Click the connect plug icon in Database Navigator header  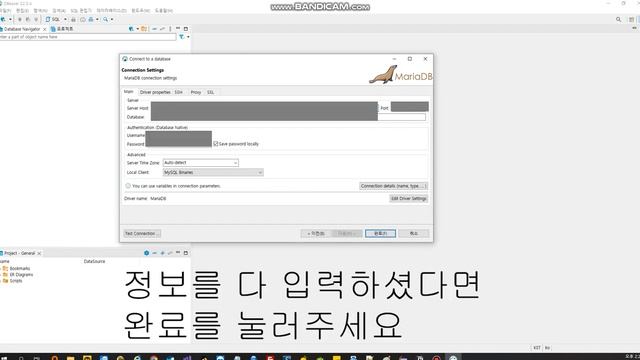pos(131,29)
